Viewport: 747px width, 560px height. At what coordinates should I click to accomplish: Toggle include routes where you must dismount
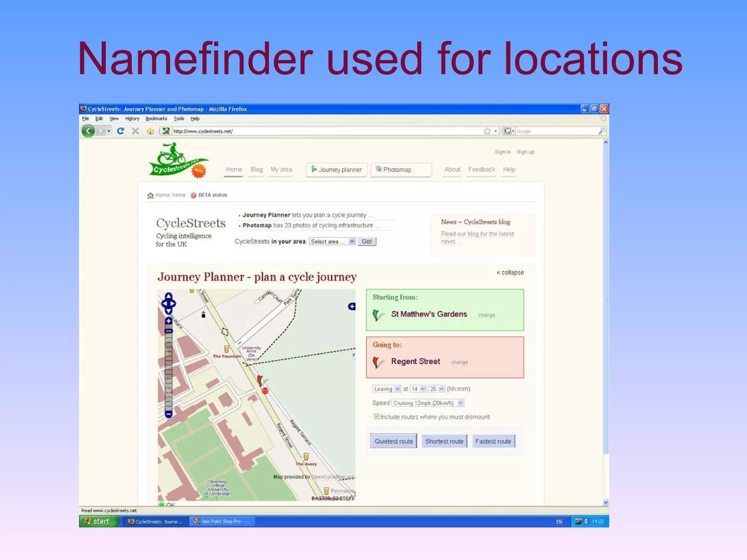[x=376, y=416]
